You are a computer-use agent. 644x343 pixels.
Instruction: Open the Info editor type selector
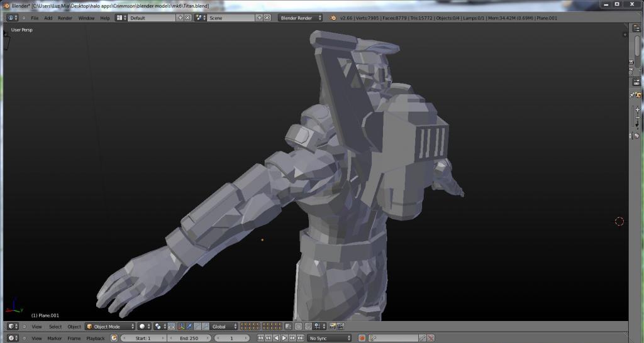[13, 18]
